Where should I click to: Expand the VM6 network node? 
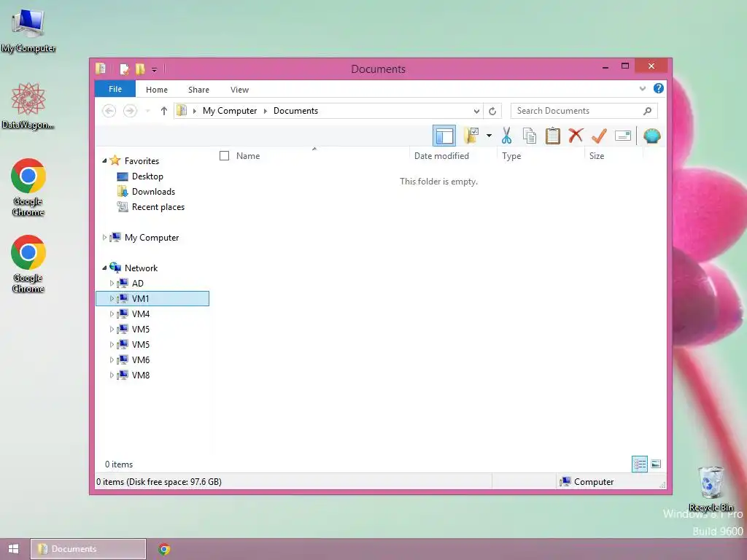(x=112, y=359)
